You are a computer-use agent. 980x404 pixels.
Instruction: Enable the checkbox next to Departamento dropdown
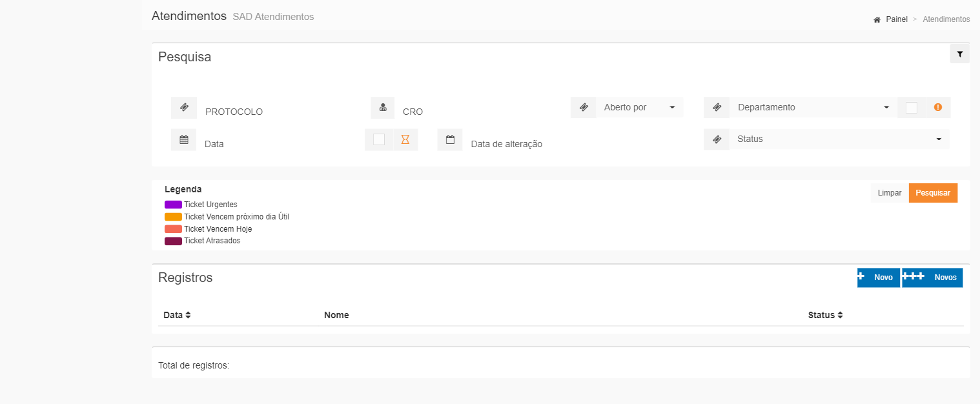tap(912, 108)
